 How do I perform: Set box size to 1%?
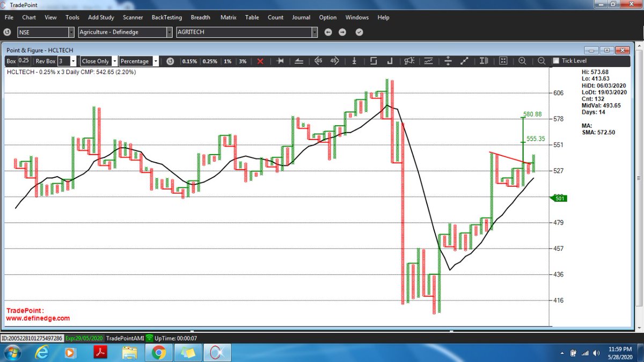click(228, 61)
